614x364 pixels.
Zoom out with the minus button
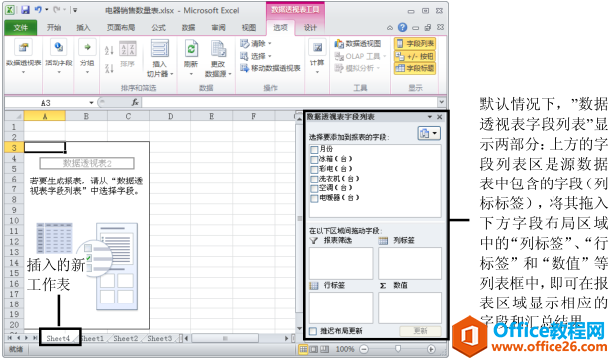(x=364, y=349)
